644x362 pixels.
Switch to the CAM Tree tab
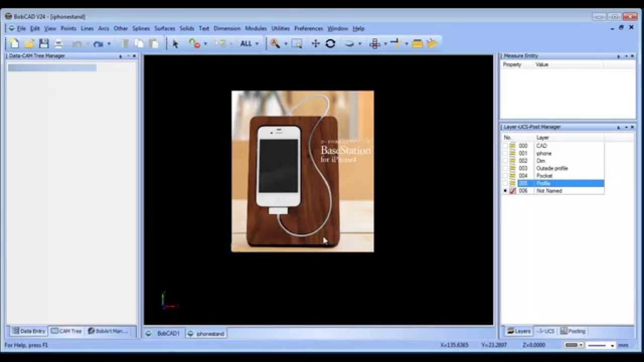pyautogui.click(x=66, y=331)
